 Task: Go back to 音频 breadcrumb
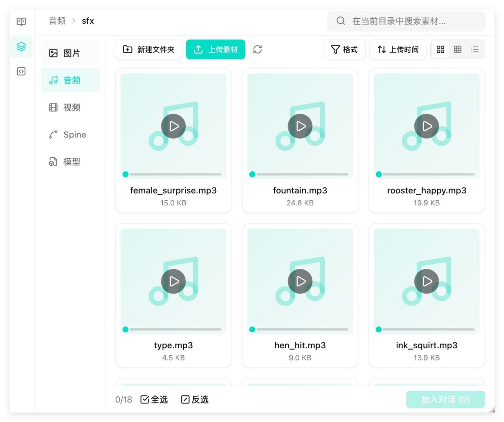click(57, 21)
